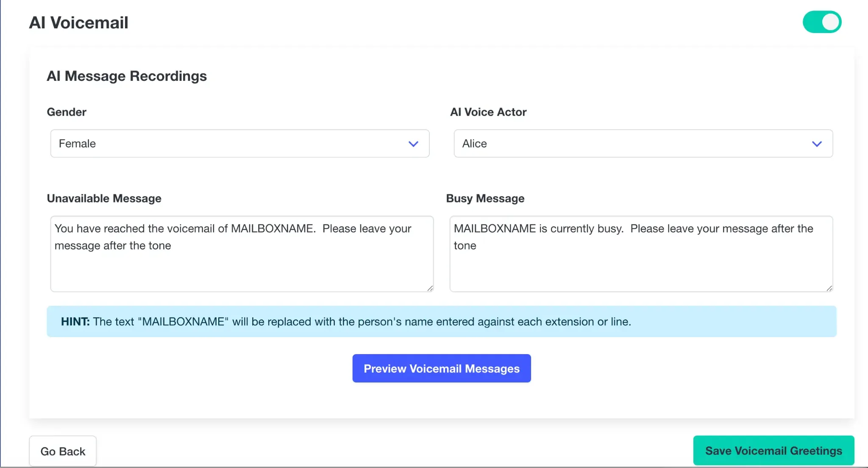This screenshot has height=468, width=868.
Task: Open the Gender dropdown
Action: pyautogui.click(x=239, y=144)
